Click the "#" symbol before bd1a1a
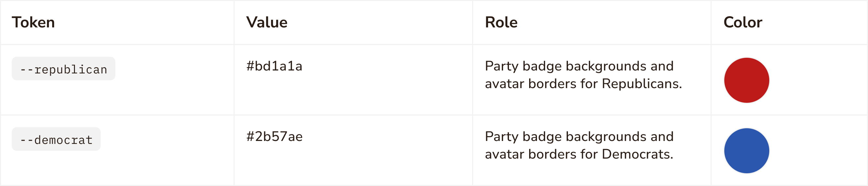This screenshot has width=868, height=186. click(x=250, y=66)
